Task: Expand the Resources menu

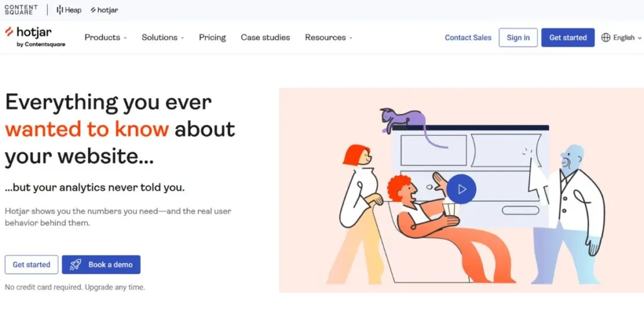Action: tap(328, 37)
